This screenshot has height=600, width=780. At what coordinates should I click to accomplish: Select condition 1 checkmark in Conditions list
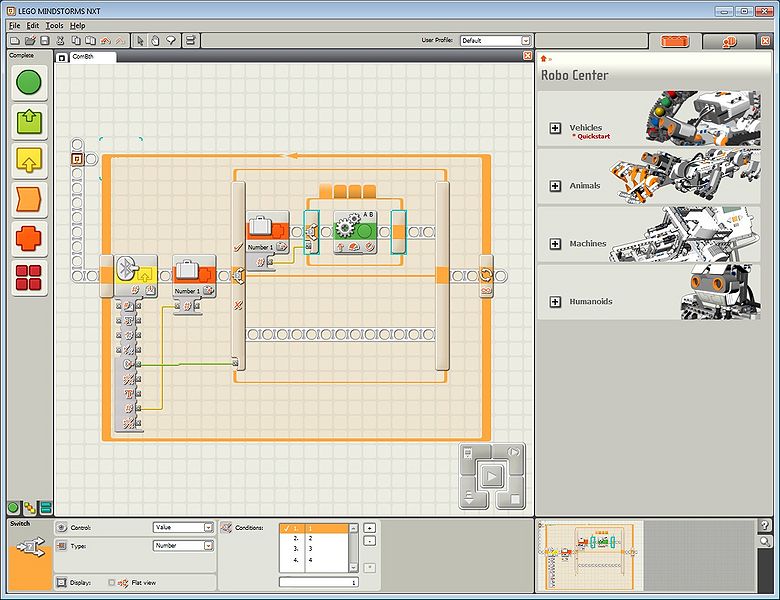click(x=286, y=527)
